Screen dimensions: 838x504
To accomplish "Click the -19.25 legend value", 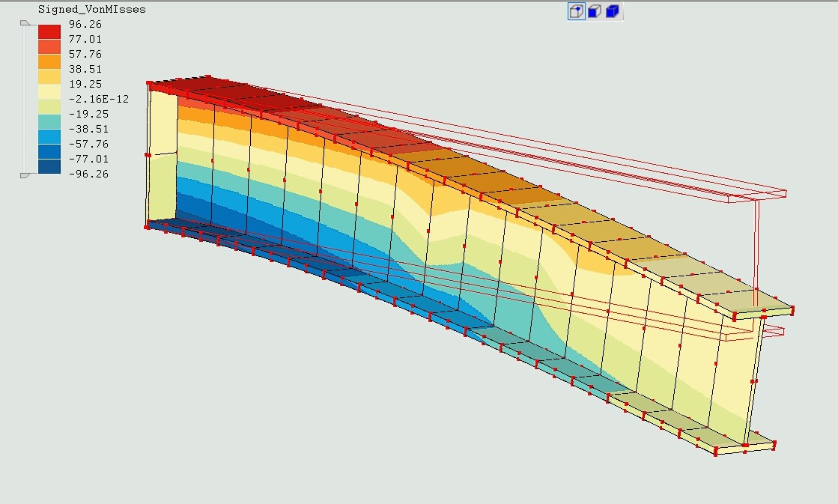I will tap(88, 114).
